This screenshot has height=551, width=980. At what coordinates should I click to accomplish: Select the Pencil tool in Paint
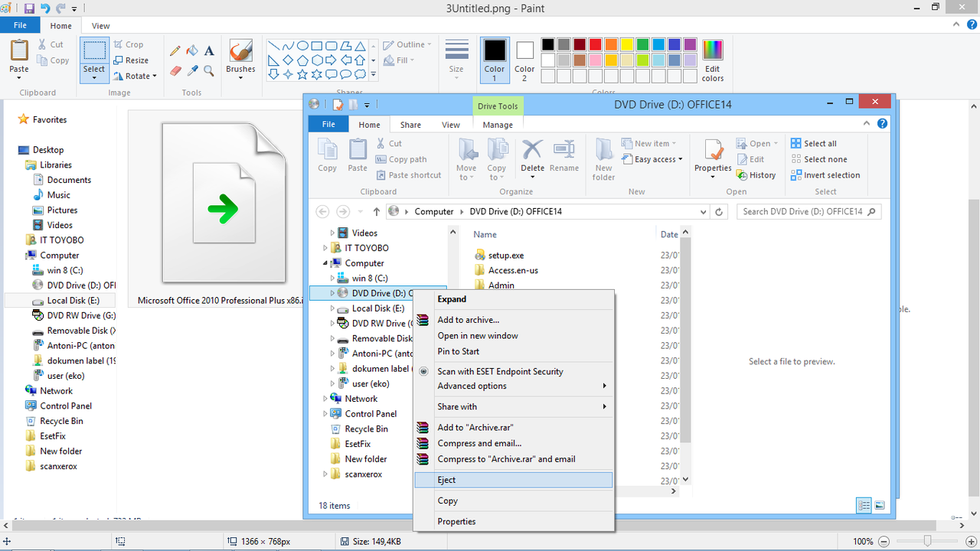pos(175,51)
